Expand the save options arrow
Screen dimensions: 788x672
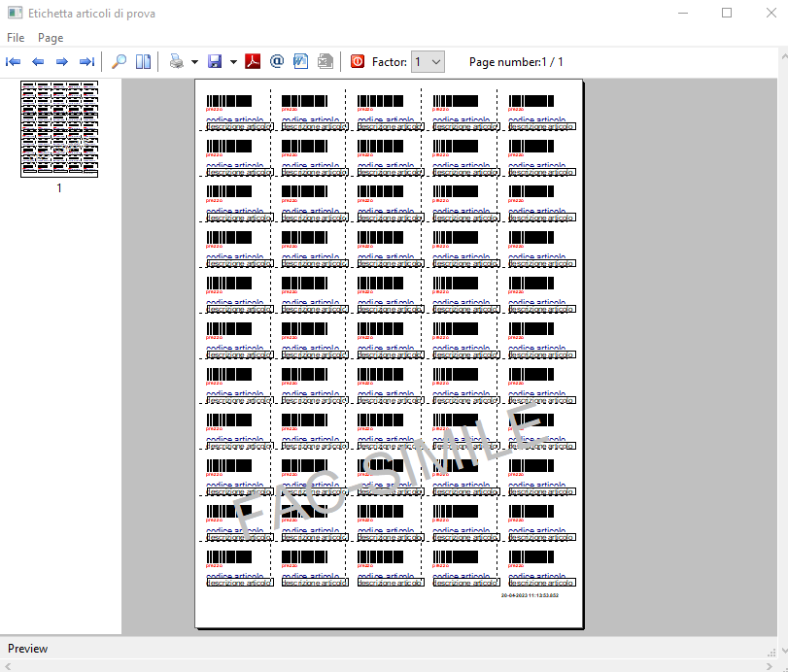tap(233, 62)
